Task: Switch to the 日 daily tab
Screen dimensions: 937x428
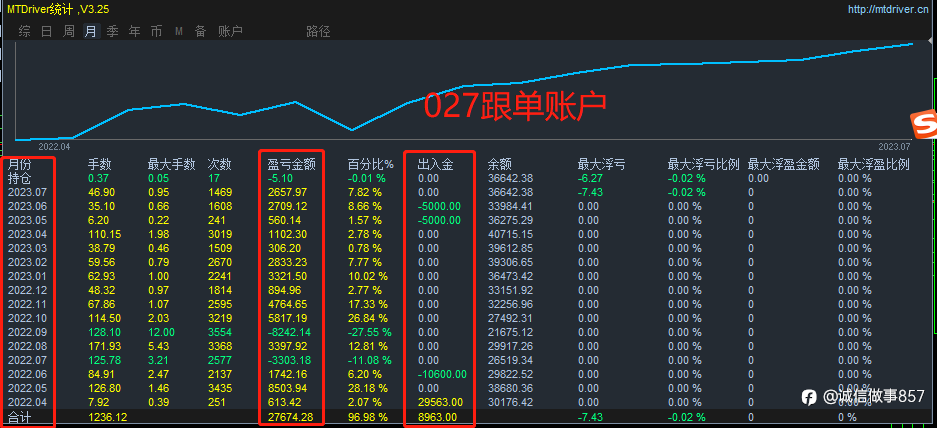Action: (x=47, y=31)
